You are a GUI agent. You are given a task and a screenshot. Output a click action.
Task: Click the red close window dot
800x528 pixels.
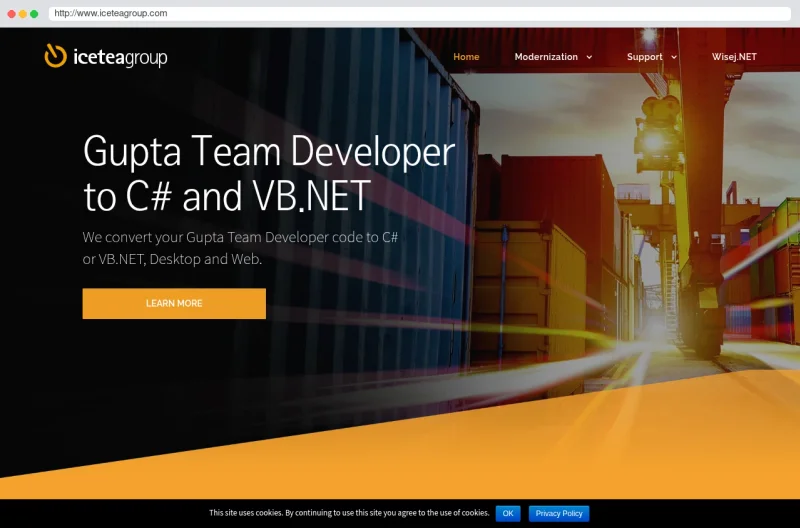(x=11, y=14)
